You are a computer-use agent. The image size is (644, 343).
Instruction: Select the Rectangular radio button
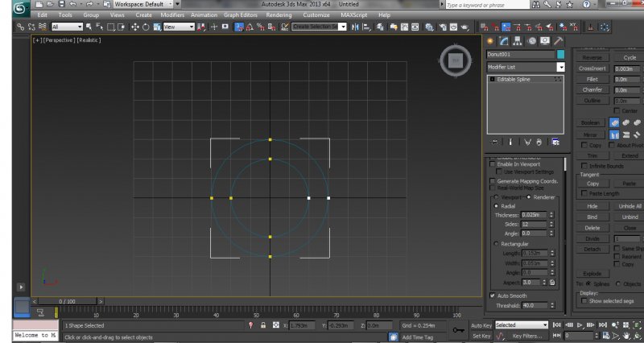(x=496, y=244)
